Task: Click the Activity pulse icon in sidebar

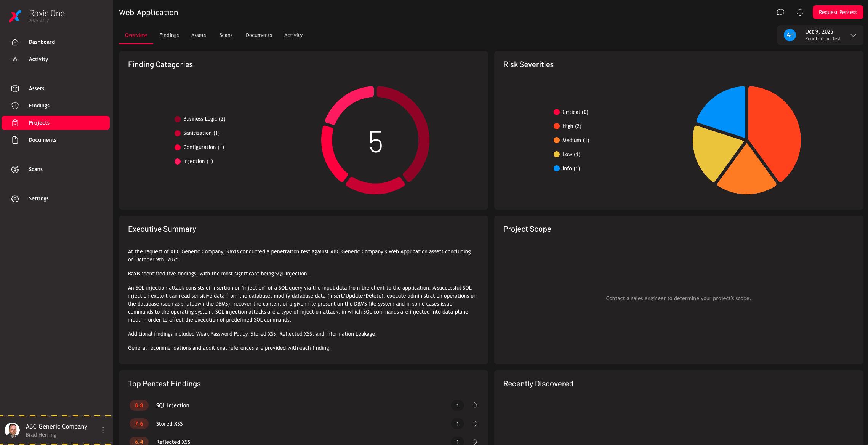Action: click(x=15, y=59)
